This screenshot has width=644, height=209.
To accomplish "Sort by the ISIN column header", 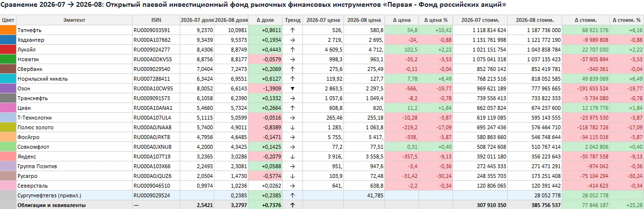I will pyautogui.click(x=156, y=20).
